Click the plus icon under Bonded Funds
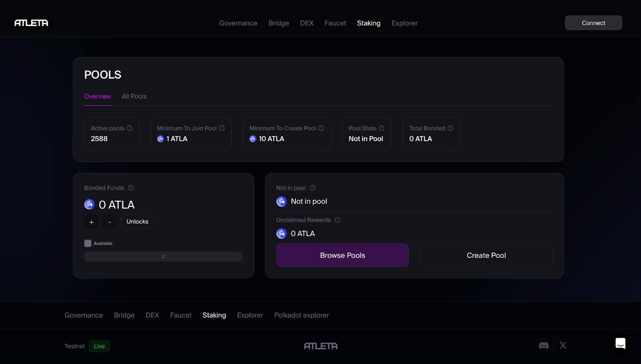 [x=91, y=222]
